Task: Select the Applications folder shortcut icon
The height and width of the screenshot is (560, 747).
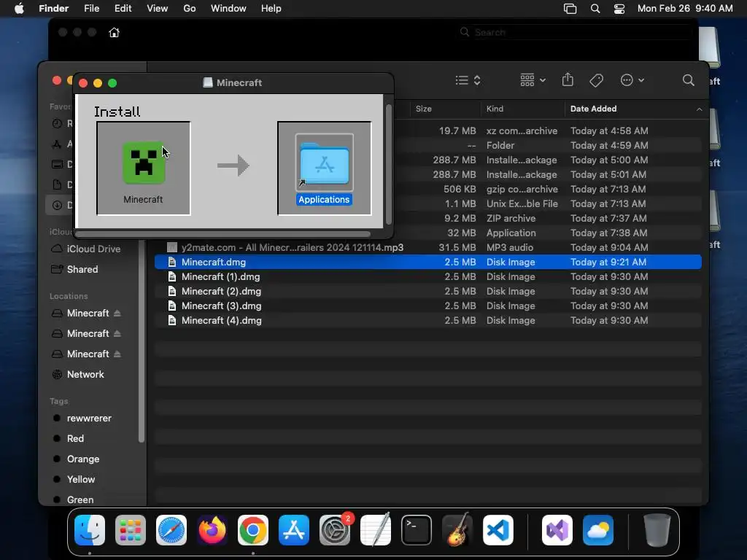Action: pyautogui.click(x=325, y=163)
